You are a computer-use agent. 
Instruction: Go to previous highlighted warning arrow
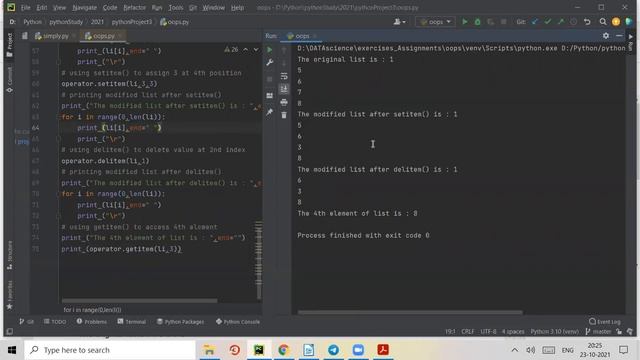(246, 50)
